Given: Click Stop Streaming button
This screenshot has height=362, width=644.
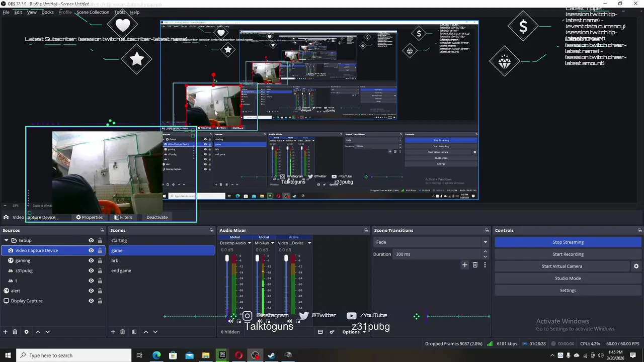Looking at the screenshot, I should tap(568, 242).
